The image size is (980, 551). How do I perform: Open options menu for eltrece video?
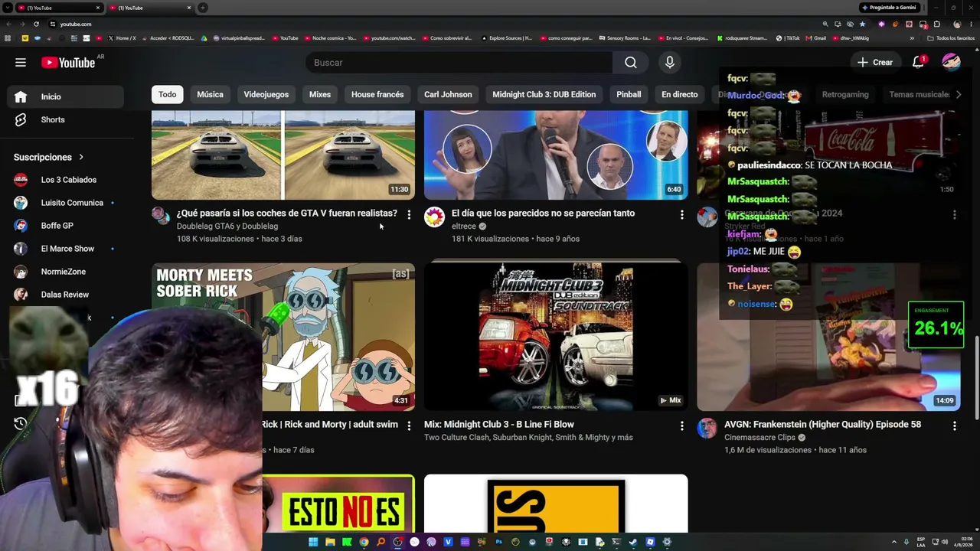681,215
